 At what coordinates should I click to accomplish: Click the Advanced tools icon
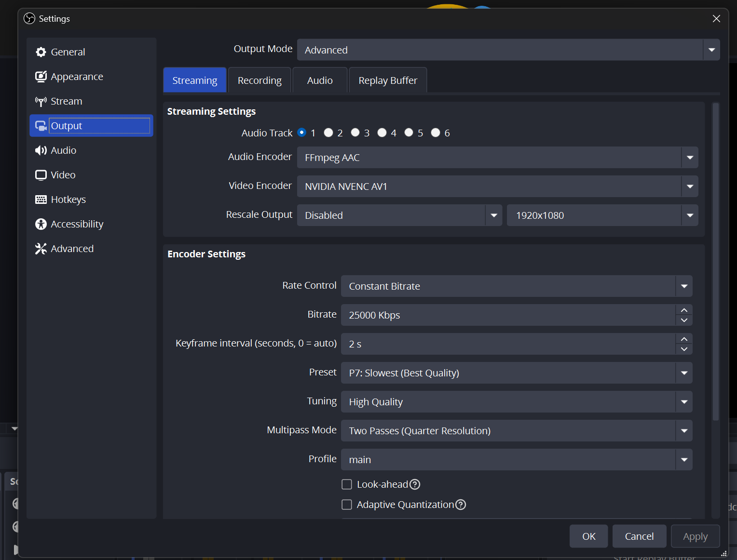coord(41,249)
